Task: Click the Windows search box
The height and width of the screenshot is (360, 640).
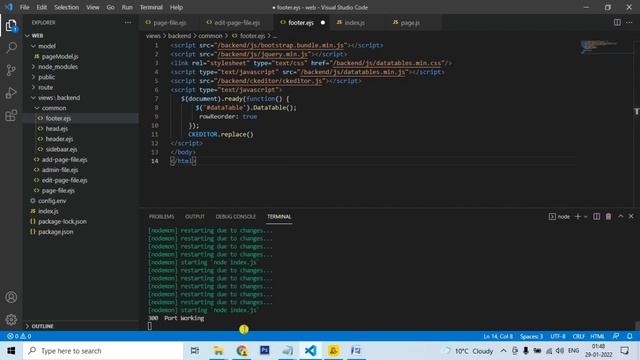Action: pos(103,351)
